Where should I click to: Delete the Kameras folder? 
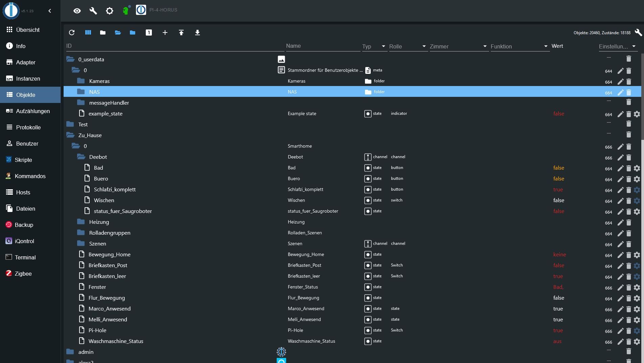click(x=629, y=82)
